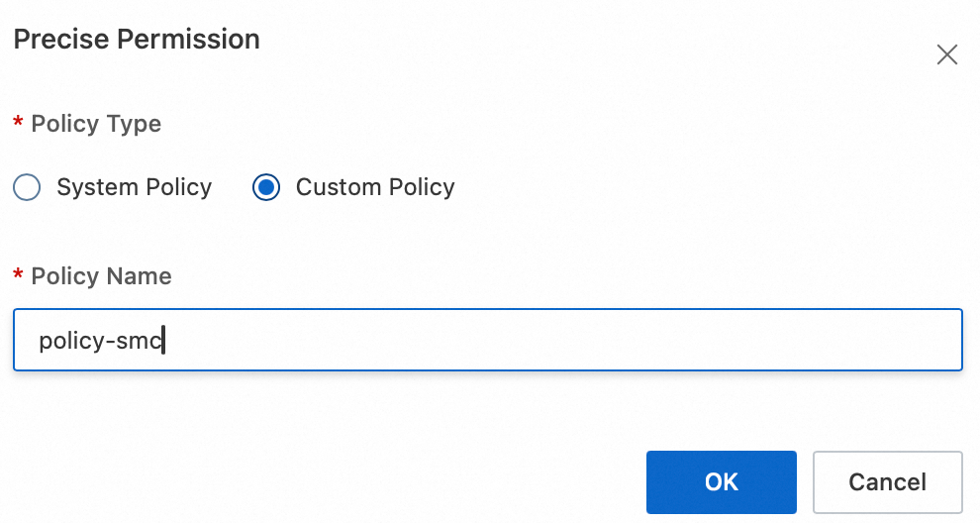The height and width of the screenshot is (523, 980).
Task: Click the empty circle of System Policy
Action: point(27,187)
